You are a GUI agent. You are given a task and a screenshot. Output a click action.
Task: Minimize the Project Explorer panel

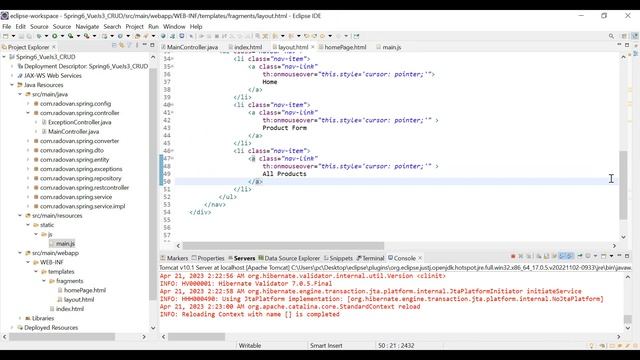coord(144,45)
